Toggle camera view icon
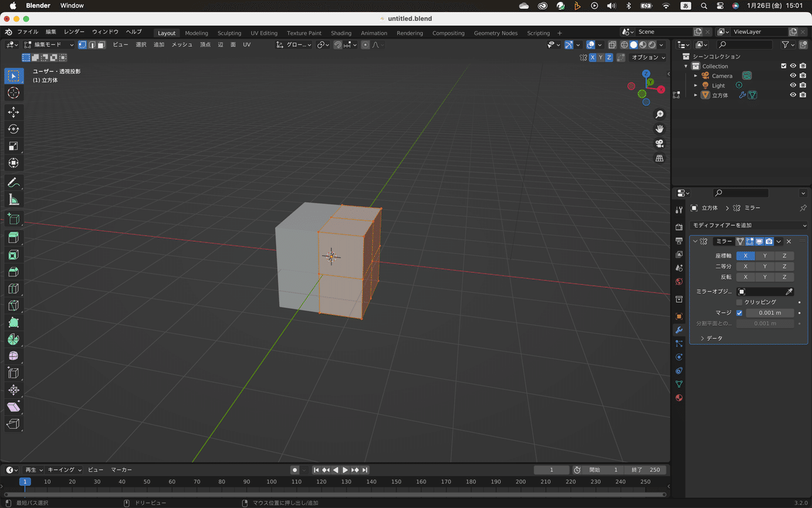Screen dimensions: 812x508 (660, 144)
